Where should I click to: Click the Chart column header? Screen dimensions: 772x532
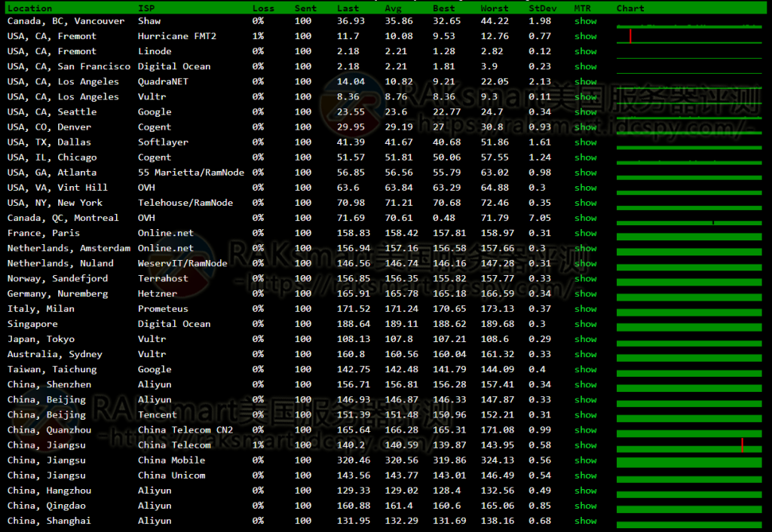pyautogui.click(x=630, y=8)
